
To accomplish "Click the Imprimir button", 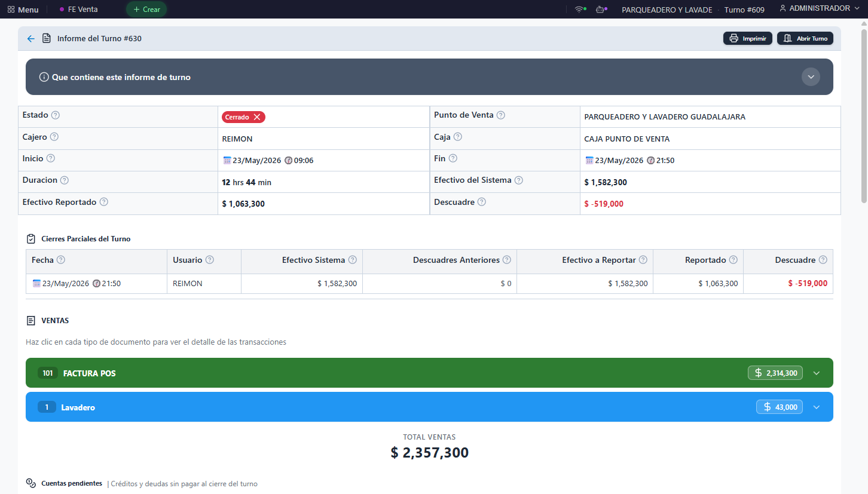I will pyautogui.click(x=748, y=38).
